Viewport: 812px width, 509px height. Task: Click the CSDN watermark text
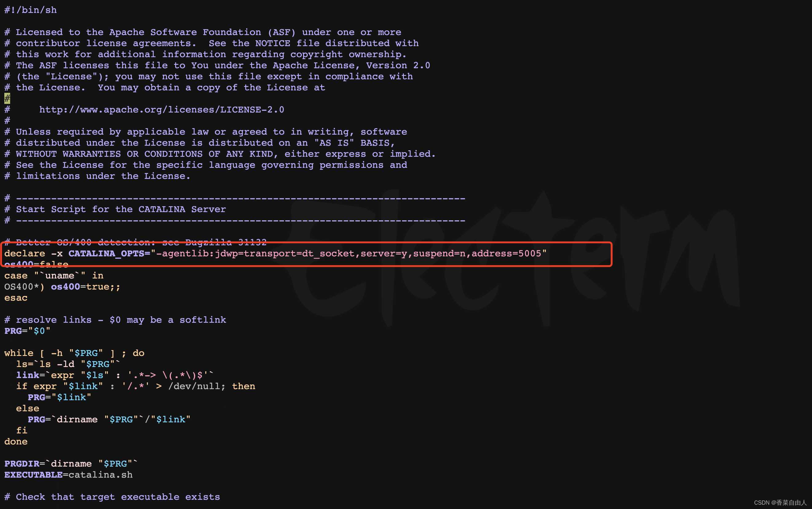(x=780, y=503)
